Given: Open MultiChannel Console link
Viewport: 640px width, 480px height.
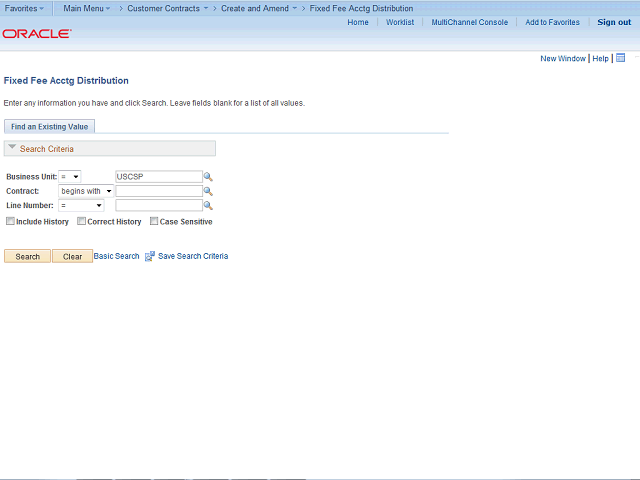Looking at the screenshot, I should click(470, 22).
